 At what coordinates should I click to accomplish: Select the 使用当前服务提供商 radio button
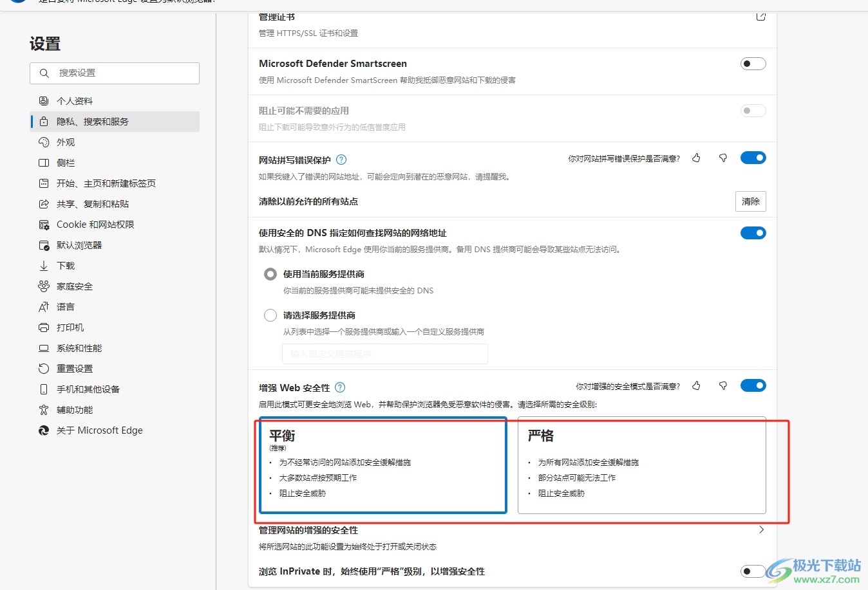click(270, 274)
